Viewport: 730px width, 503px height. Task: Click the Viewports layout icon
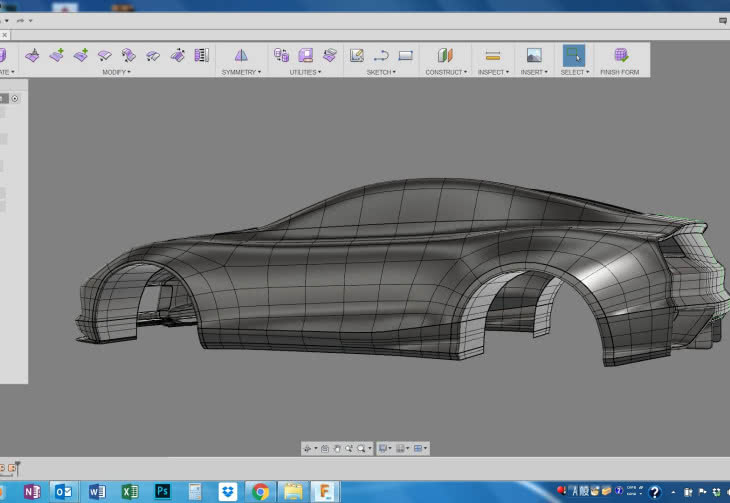click(x=418, y=449)
